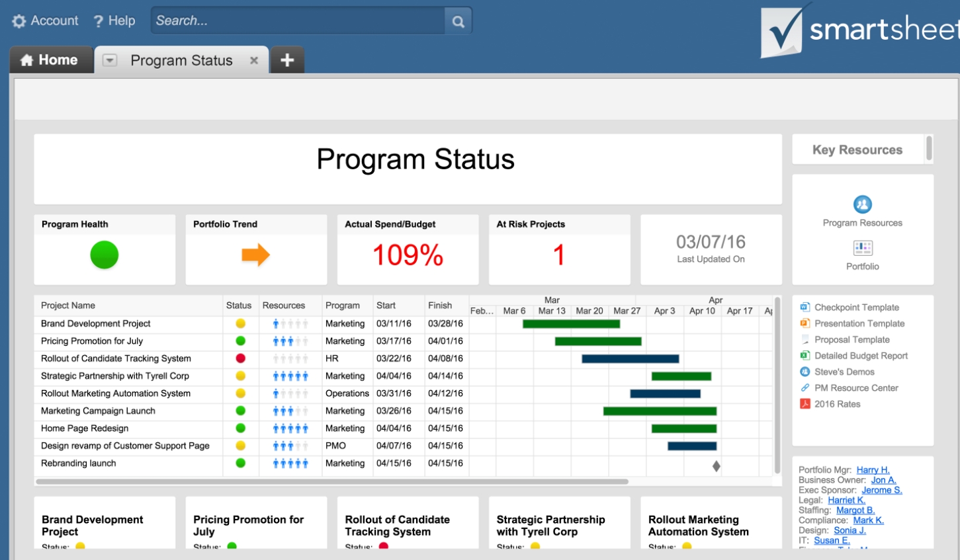Add a new tab with plus button
Image resolution: width=960 pixels, height=560 pixels.
point(287,60)
